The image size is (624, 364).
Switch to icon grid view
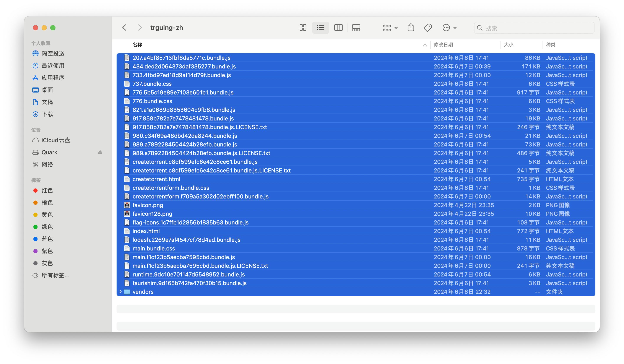(303, 28)
